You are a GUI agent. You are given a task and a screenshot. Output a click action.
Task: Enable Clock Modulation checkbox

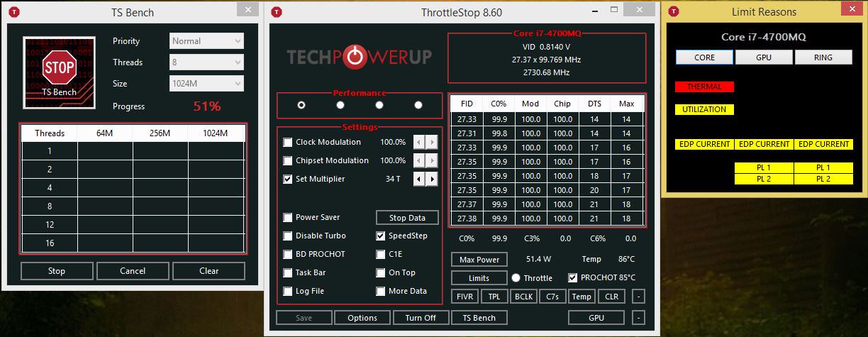pyautogui.click(x=288, y=142)
